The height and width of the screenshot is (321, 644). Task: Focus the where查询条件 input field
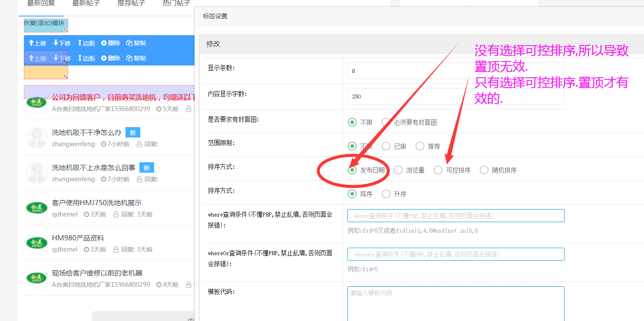coord(456,216)
